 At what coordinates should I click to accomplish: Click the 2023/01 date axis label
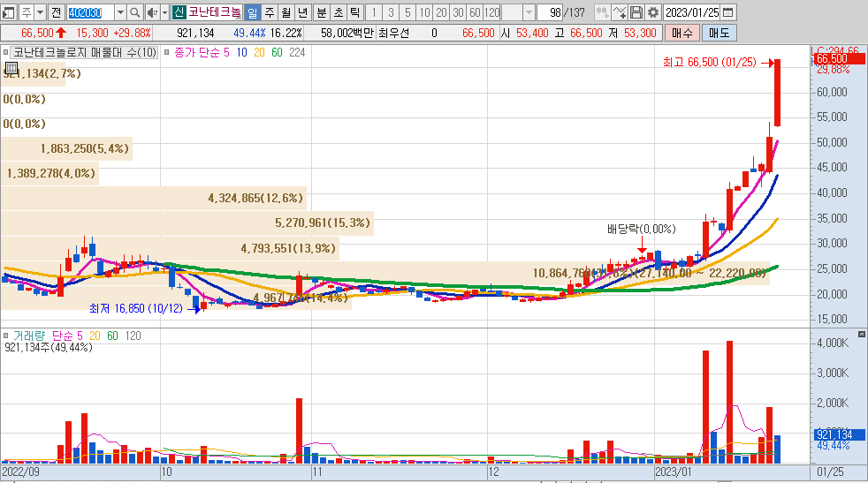[x=674, y=472]
